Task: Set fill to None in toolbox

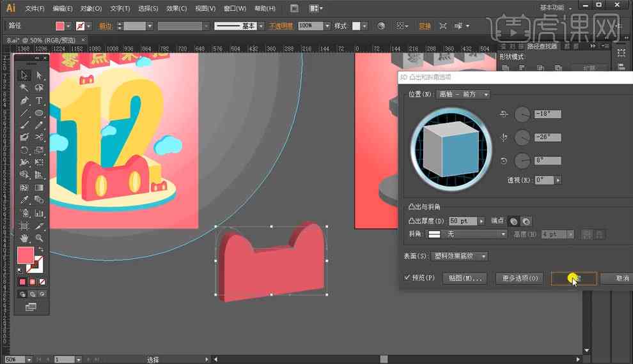Action: (x=42, y=282)
